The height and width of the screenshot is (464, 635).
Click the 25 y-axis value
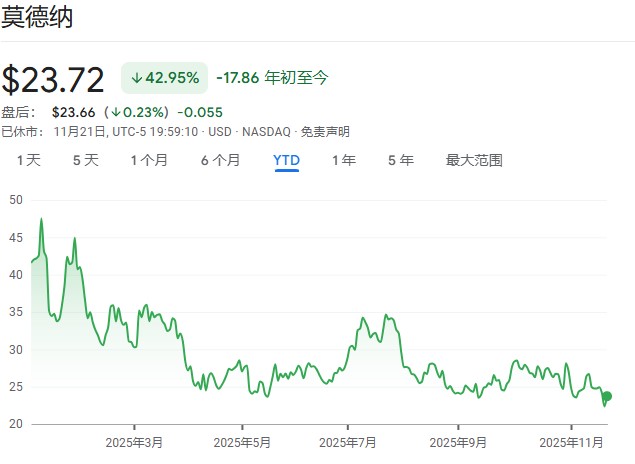click(x=16, y=387)
